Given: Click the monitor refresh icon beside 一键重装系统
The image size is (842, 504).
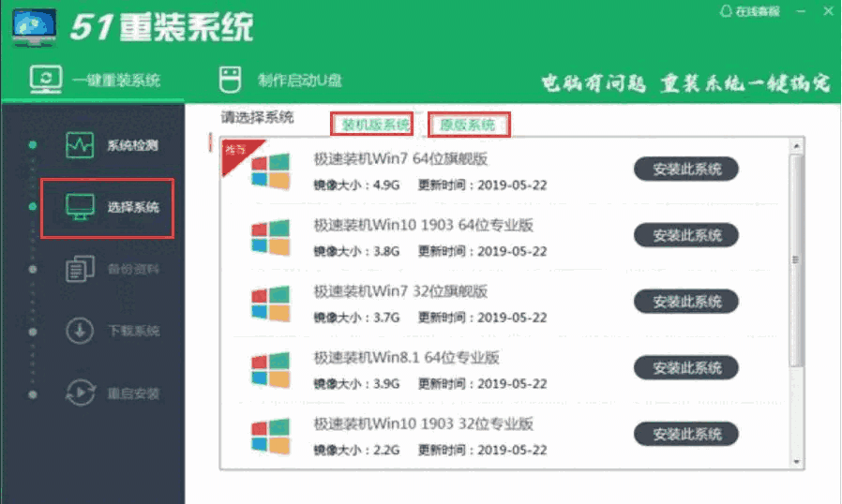Looking at the screenshot, I should click(46, 80).
